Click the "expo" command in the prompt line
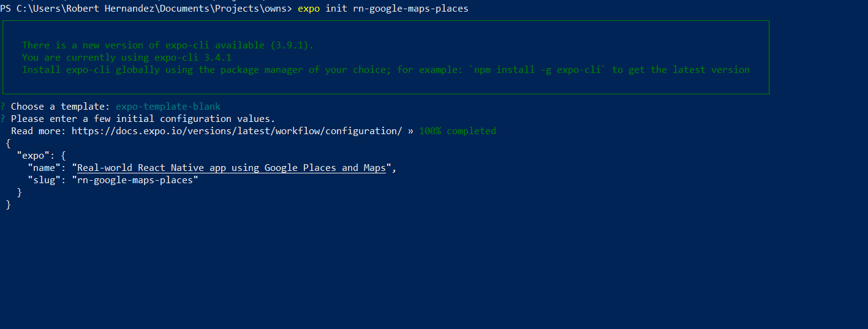This screenshot has height=329, width=868. point(308,9)
